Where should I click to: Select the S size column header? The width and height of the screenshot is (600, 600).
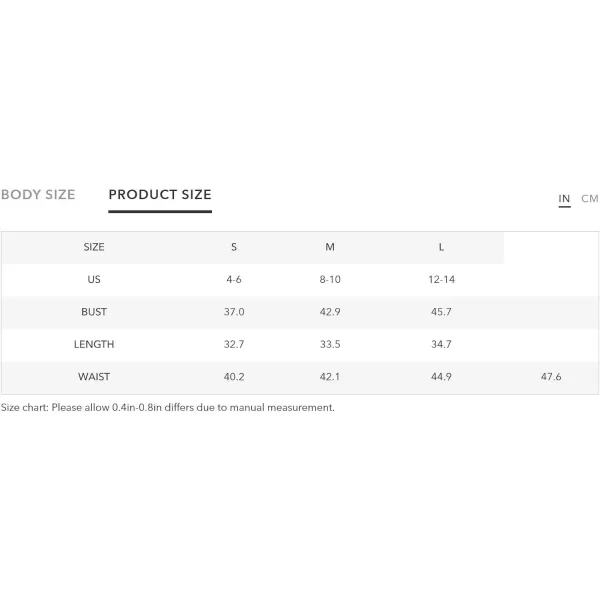coord(234,247)
